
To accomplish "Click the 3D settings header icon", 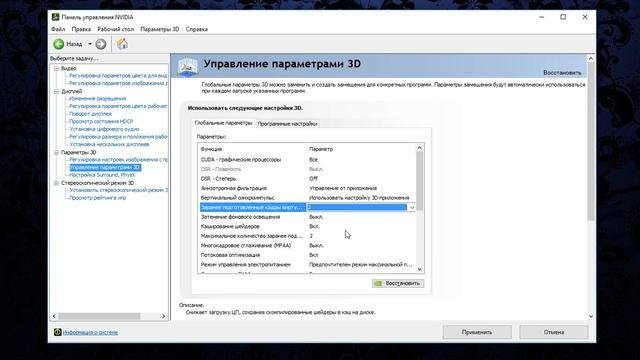I will click(188, 67).
